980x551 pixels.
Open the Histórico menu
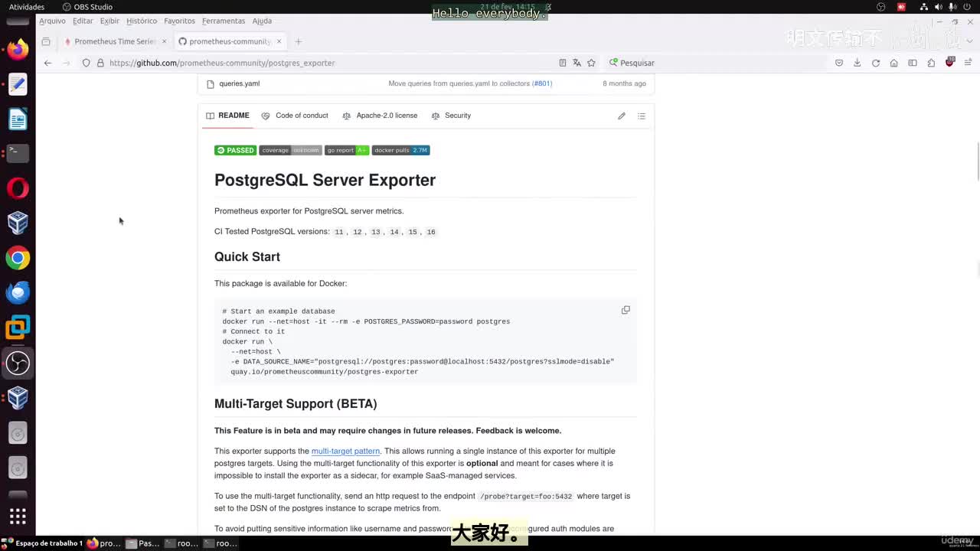142,21
